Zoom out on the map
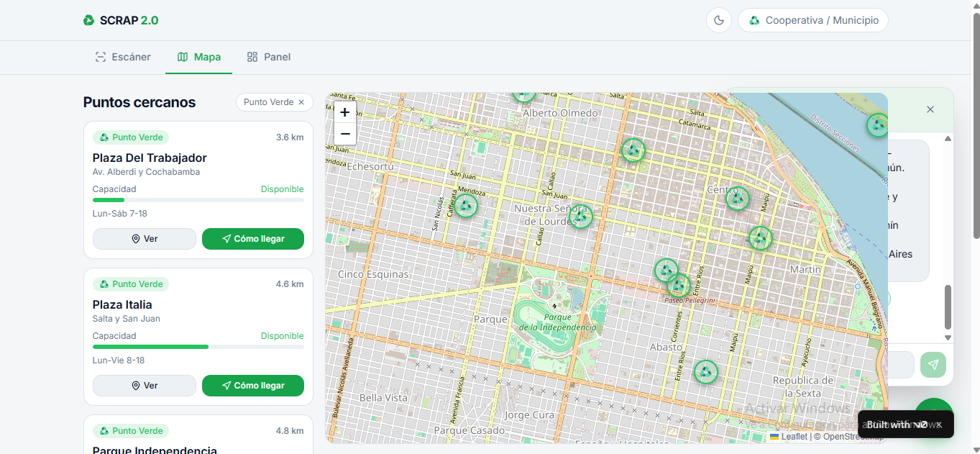 coord(345,133)
